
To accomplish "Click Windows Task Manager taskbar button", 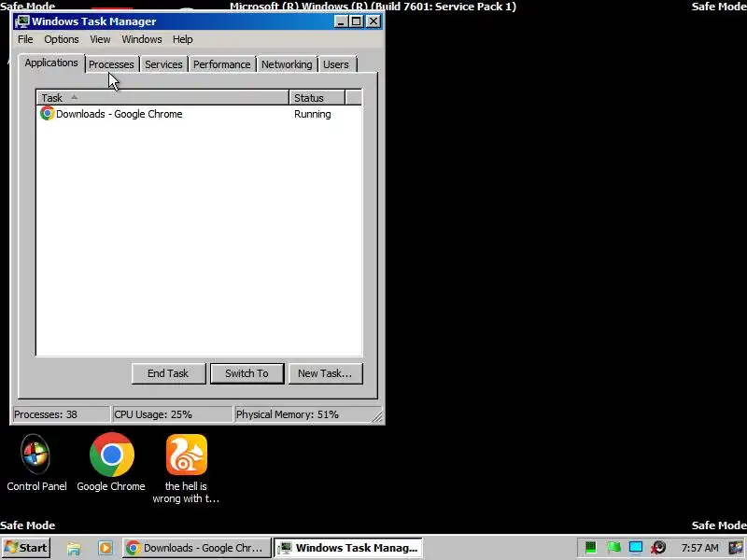I will 348,548.
